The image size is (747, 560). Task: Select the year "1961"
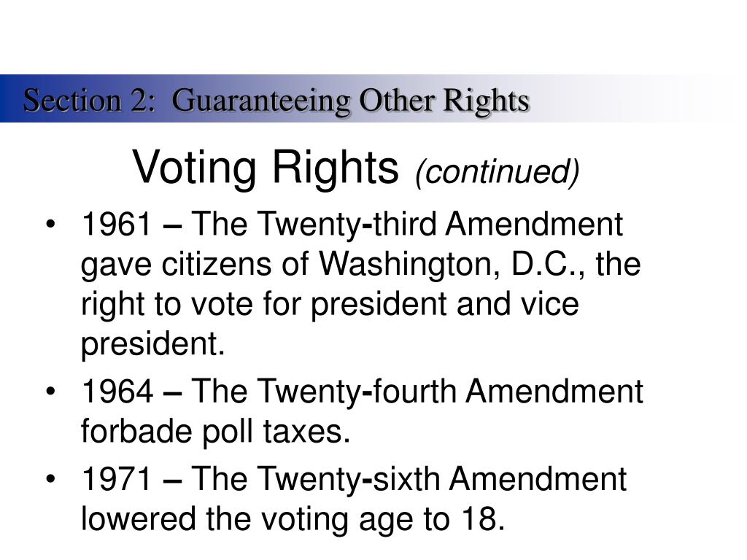click(x=117, y=224)
